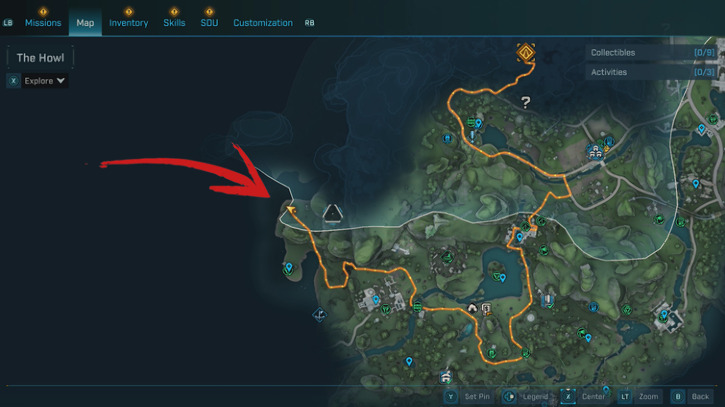Select the vending machine icon beside the safehouse
This screenshot has height=407, width=725.
click(x=486, y=308)
